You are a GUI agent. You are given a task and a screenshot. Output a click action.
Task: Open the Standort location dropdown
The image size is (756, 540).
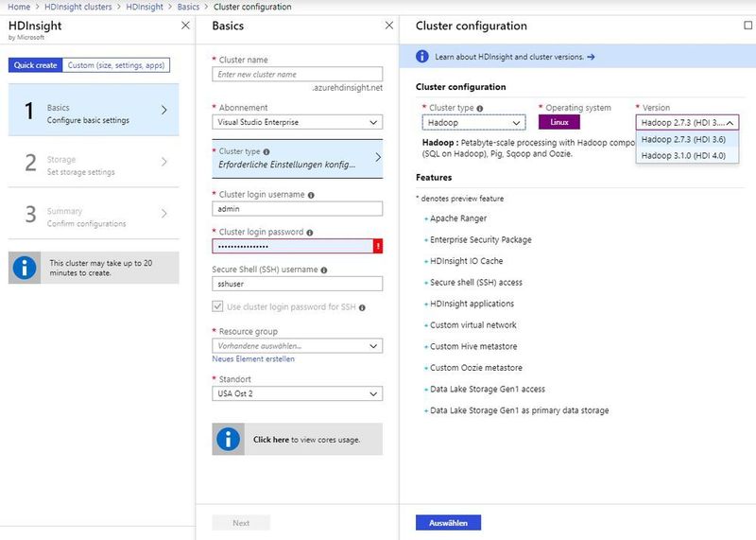tap(297, 393)
